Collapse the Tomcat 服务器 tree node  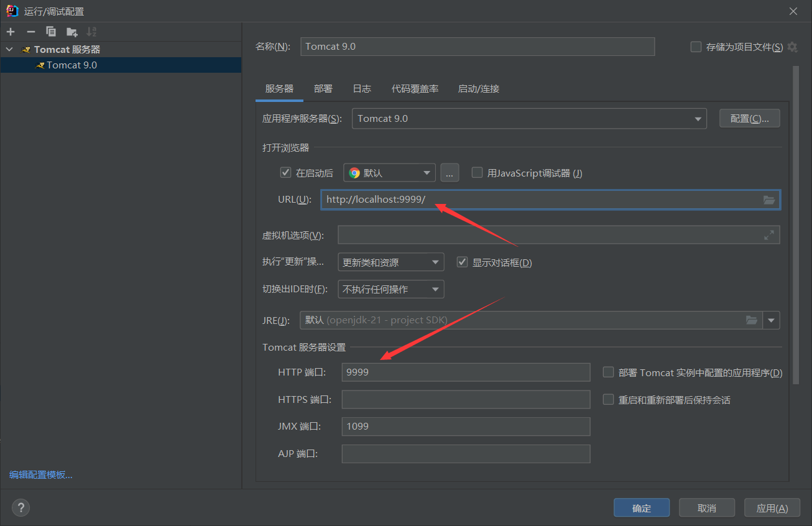pyautogui.click(x=9, y=49)
